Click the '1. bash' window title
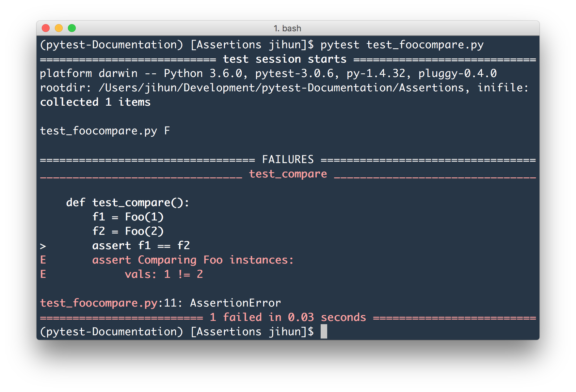This screenshot has width=576, height=392. click(287, 28)
